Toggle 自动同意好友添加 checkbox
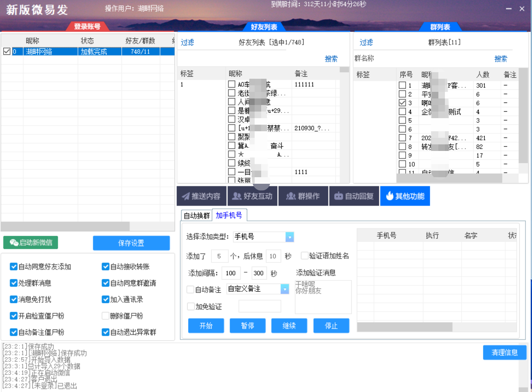 pos(14,266)
